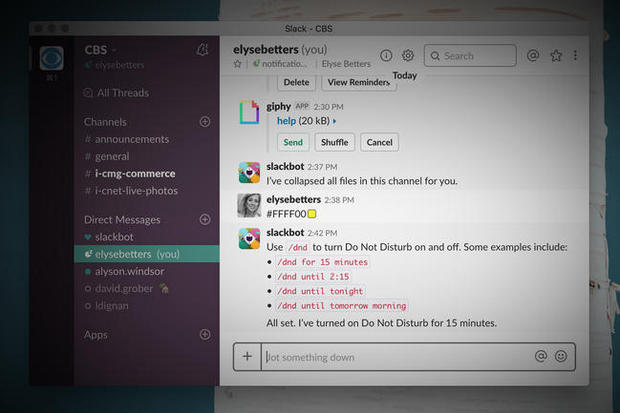
Task: Click the giphy sender name
Action: (x=278, y=106)
